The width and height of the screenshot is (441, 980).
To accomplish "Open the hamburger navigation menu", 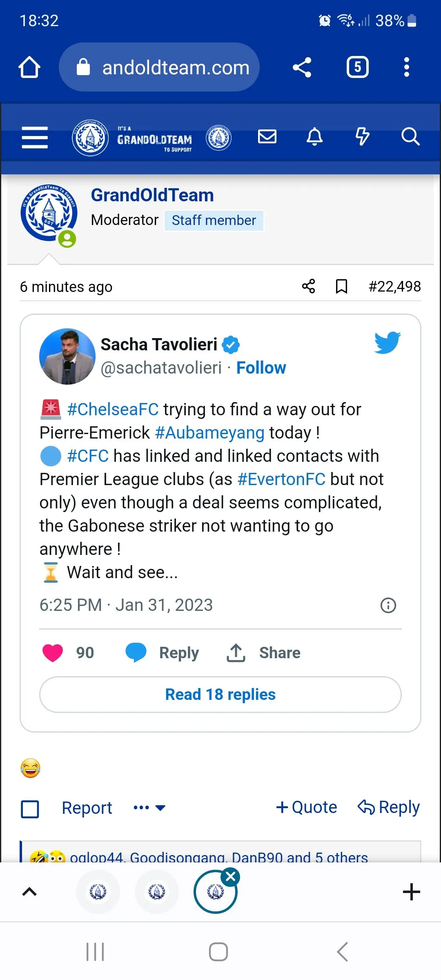I will click(35, 137).
